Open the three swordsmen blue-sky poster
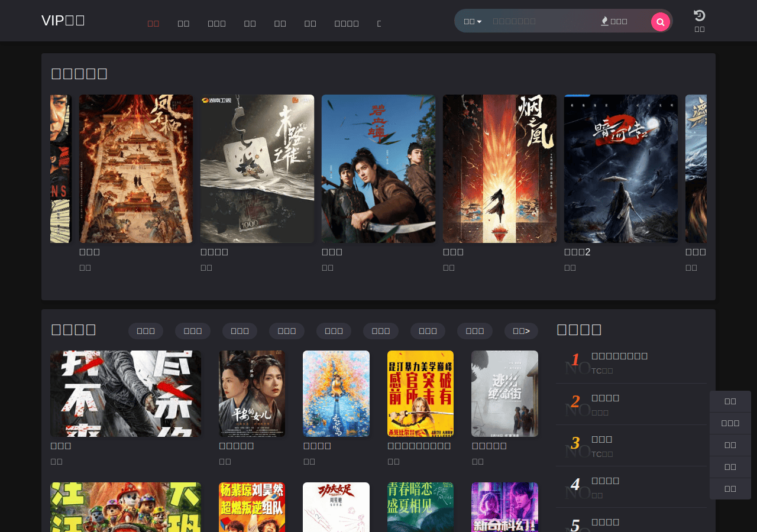The height and width of the screenshot is (532, 757). [378, 168]
